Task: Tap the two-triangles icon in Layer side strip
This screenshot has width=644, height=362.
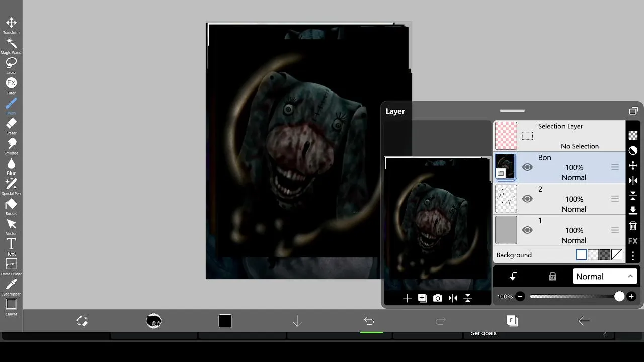Action: click(633, 196)
